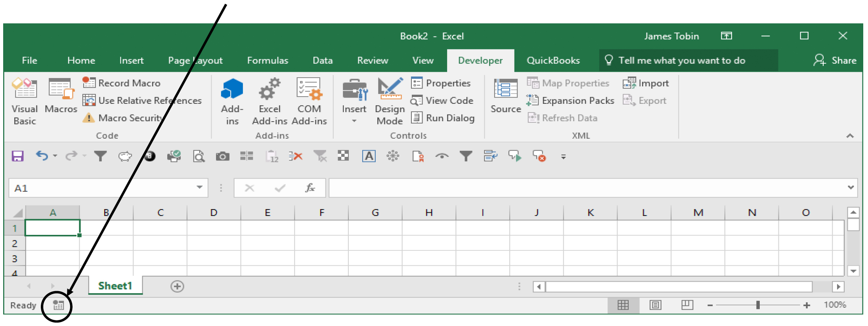The width and height of the screenshot is (868, 326).
Task: Click Run Dialog
Action: pos(443,118)
